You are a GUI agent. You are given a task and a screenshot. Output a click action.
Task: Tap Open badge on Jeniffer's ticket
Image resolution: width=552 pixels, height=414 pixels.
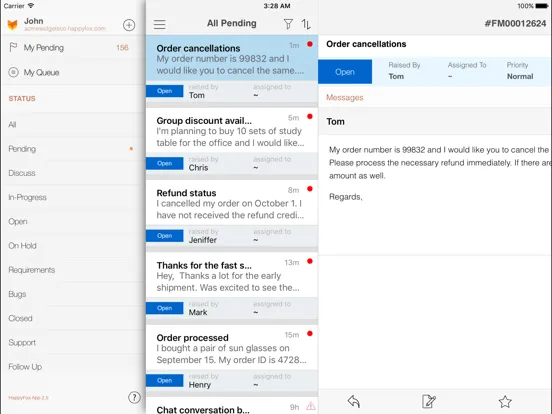point(165,236)
